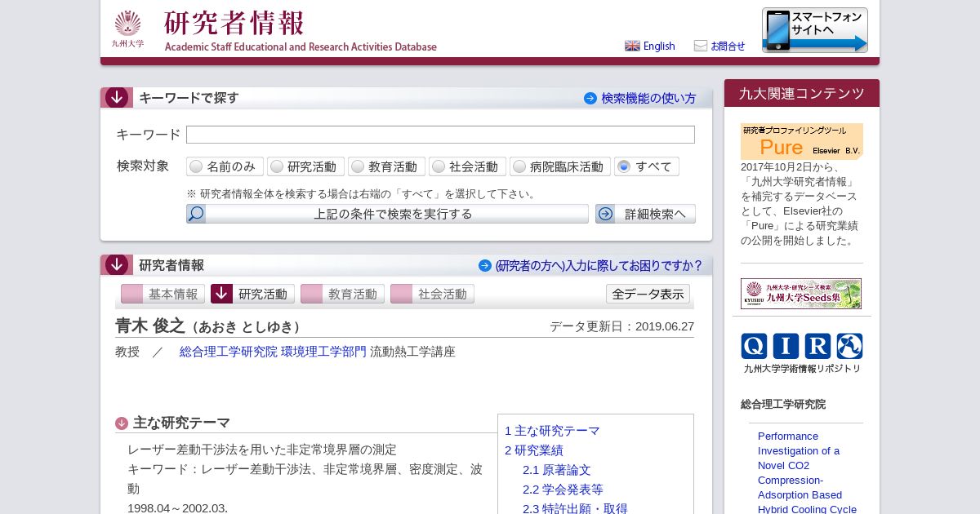Switch to the 研究活動 profile tab
Screen dimensions: 980x514
point(252,294)
